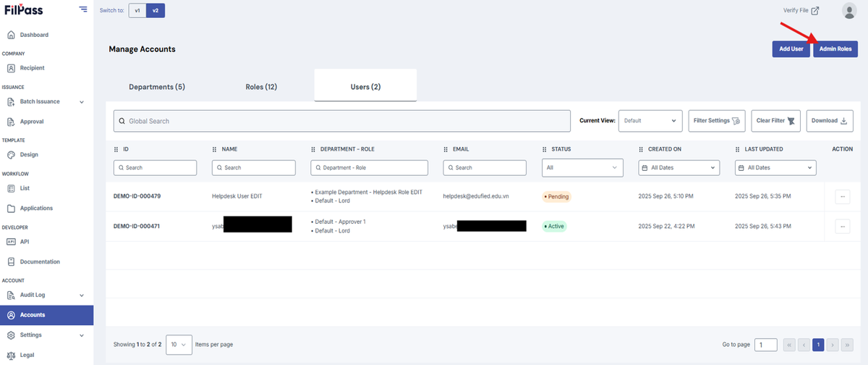The height and width of the screenshot is (365, 868).
Task: Open the Verify File link
Action: [x=801, y=10]
